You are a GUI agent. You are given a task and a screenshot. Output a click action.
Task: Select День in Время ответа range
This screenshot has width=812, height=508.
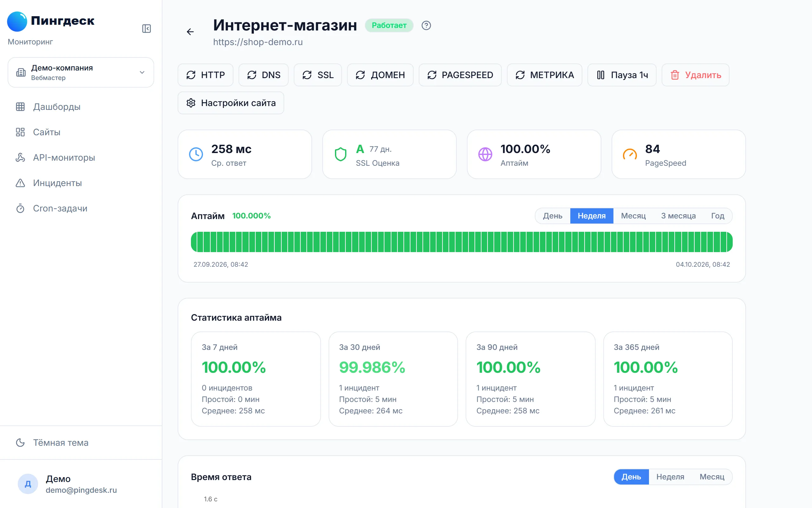point(631,477)
